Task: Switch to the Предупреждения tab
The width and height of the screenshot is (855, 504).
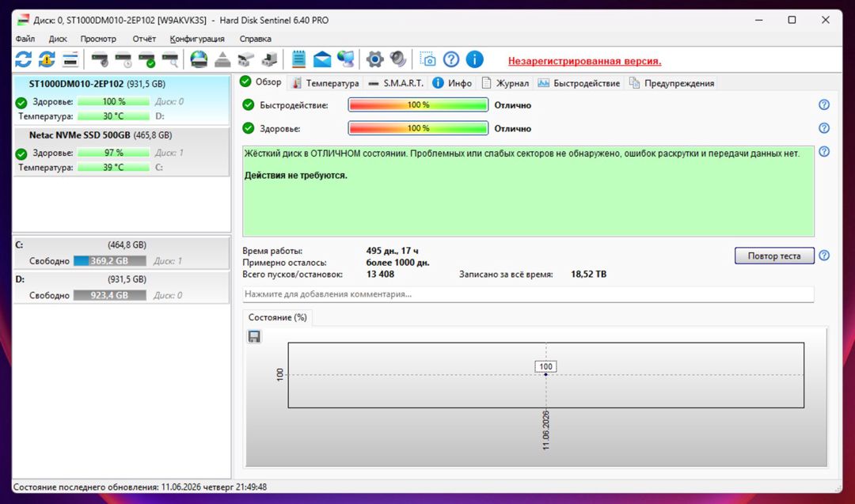Action: click(672, 83)
